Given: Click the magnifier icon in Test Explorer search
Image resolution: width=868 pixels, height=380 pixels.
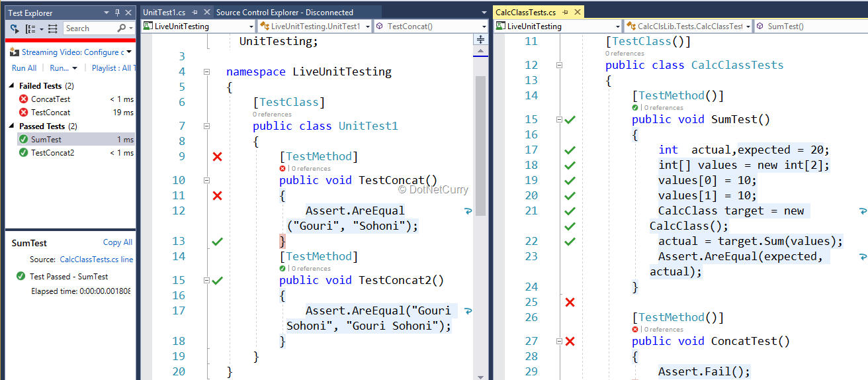Looking at the screenshot, I should (x=122, y=28).
